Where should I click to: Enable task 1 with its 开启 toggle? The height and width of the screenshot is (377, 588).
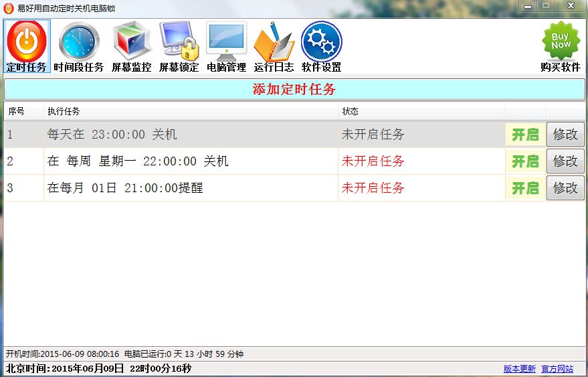[525, 135]
